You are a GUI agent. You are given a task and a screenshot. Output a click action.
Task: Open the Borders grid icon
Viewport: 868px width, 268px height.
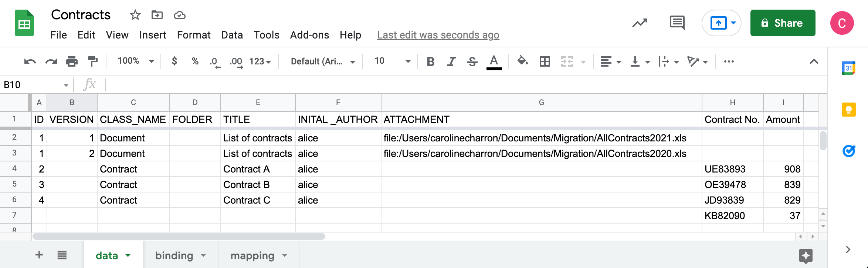pos(545,61)
